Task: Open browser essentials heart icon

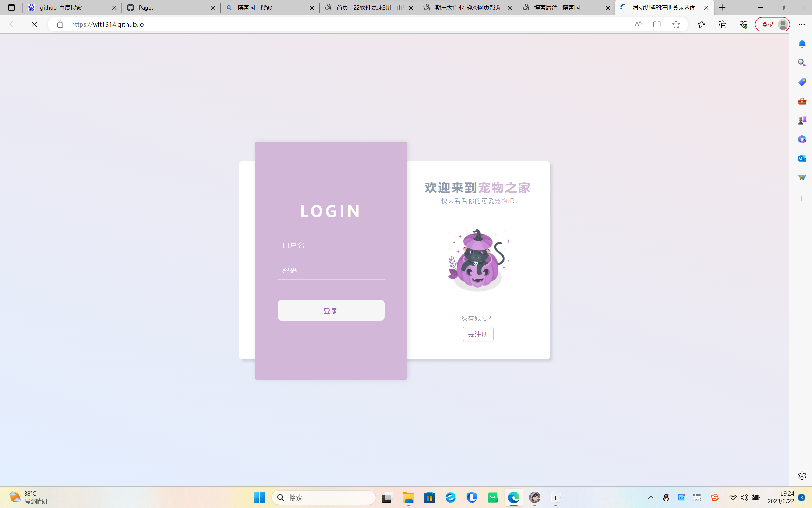Action: click(x=744, y=24)
